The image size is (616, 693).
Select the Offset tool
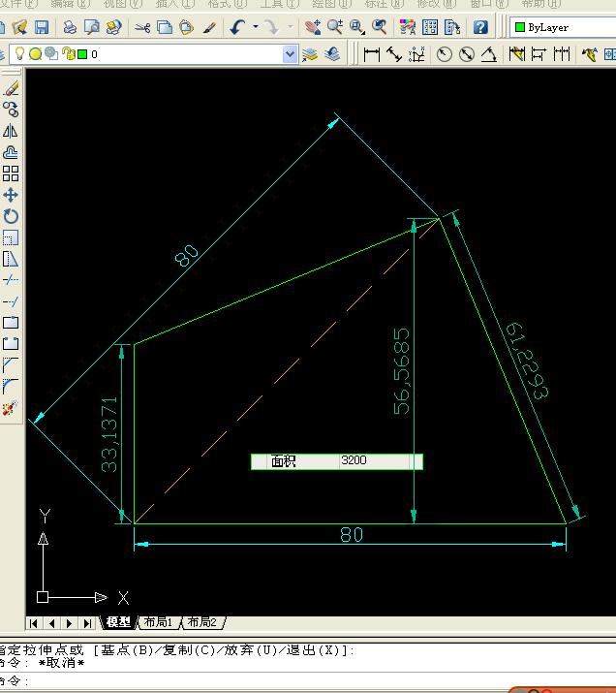pyautogui.click(x=11, y=152)
